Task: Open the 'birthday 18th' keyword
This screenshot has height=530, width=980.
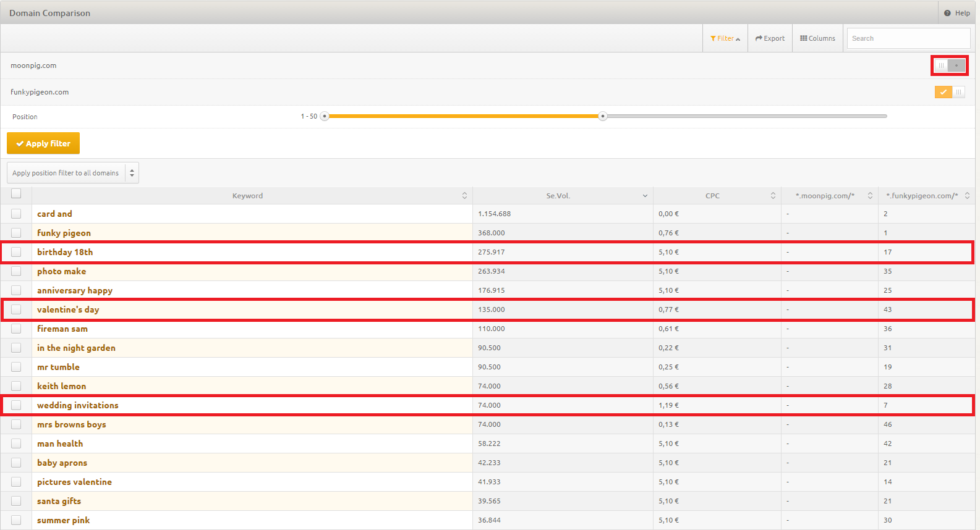Action: coord(65,252)
